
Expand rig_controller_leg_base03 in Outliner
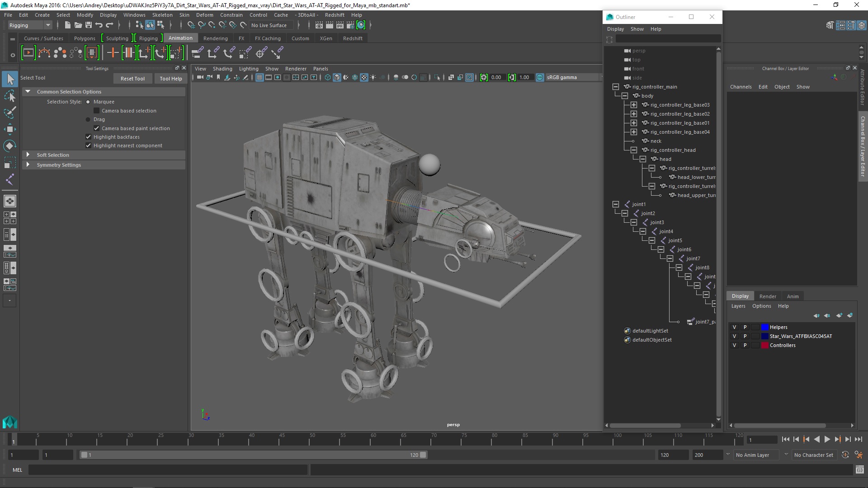[634, 105]
